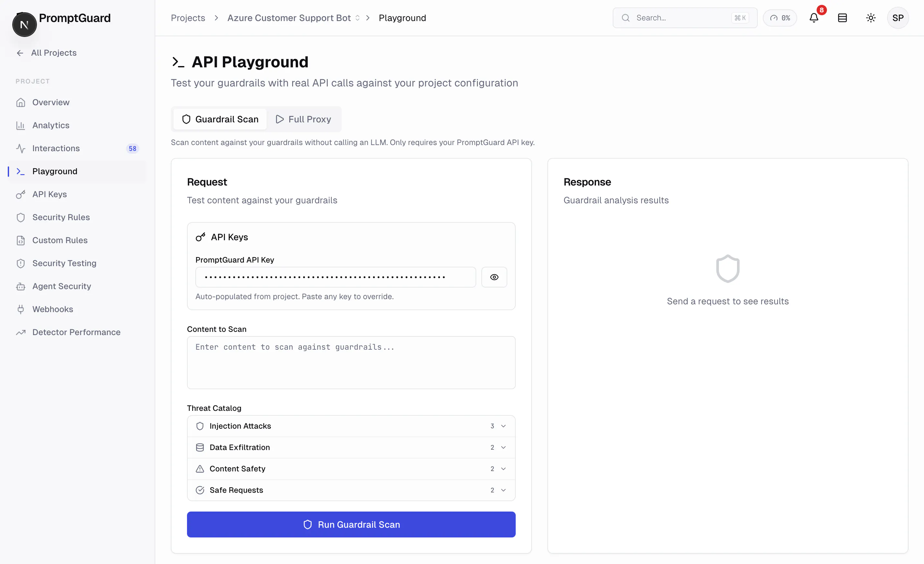
Task: Open the API Keys sidebar item
Action: (x=77, y=194)
